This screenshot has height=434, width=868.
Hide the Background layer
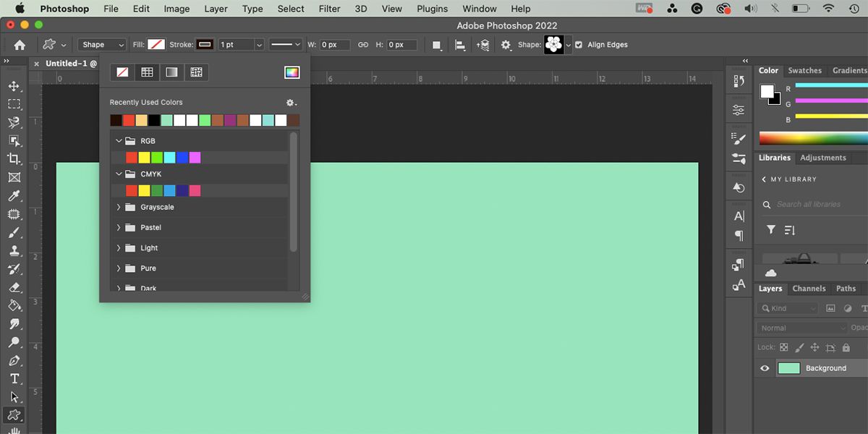point(765,367)
